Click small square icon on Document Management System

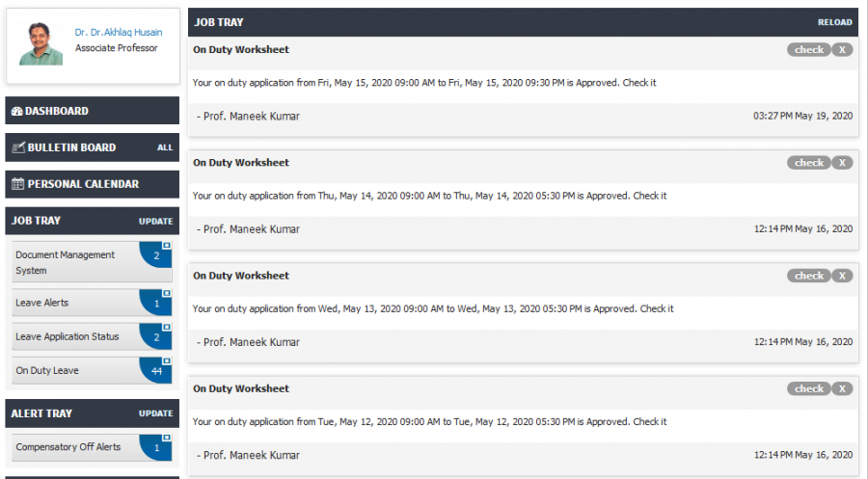tap(166, 245)
